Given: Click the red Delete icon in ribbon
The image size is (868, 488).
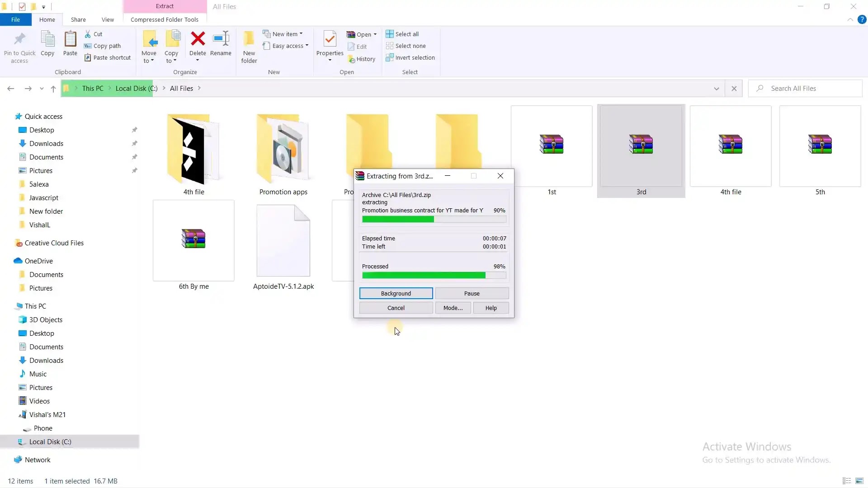Looking at the screenshot, I should coord(198,39).
